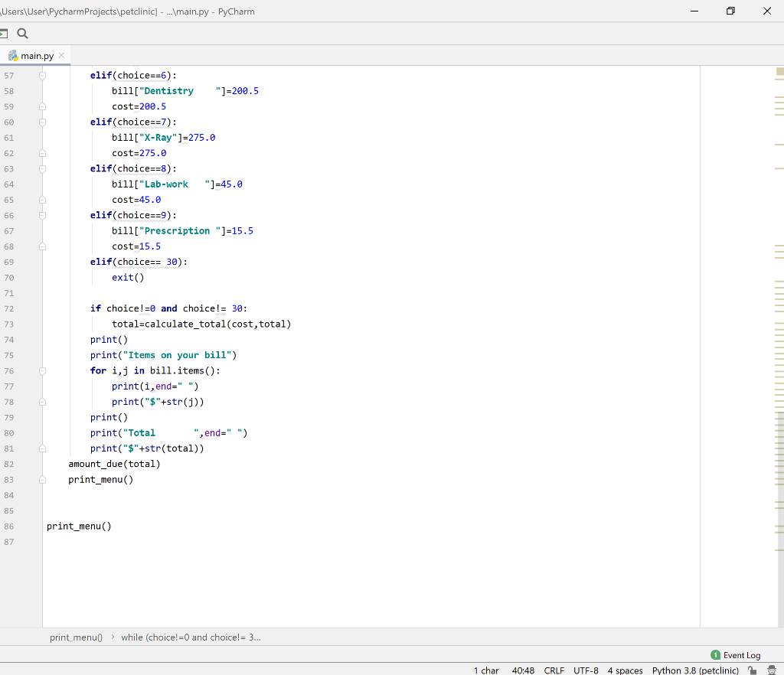
Task: Open the UTF-8 file encoding selector
Action: click(586, 670)
